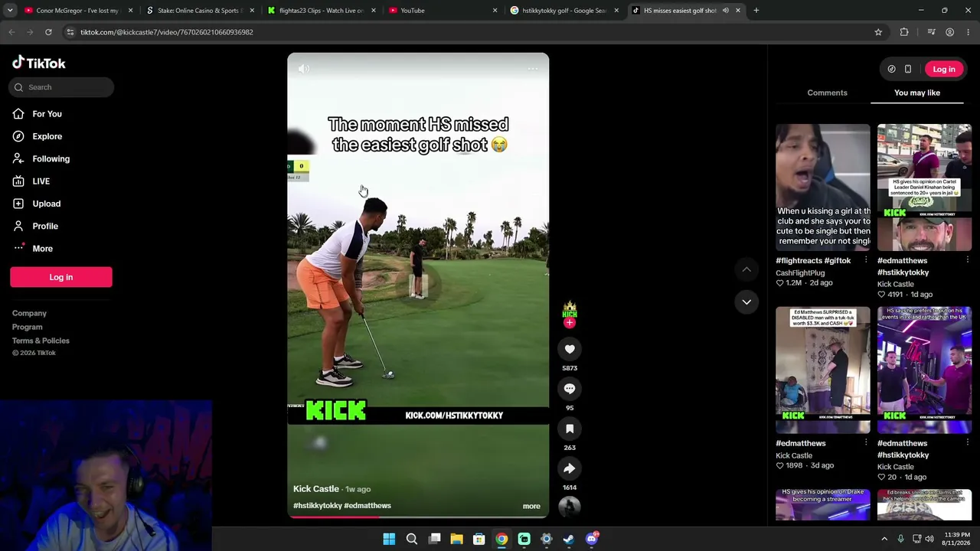Click the TikTok logo
Viewport: 980px width, 551px height.
tap(39, 63)
